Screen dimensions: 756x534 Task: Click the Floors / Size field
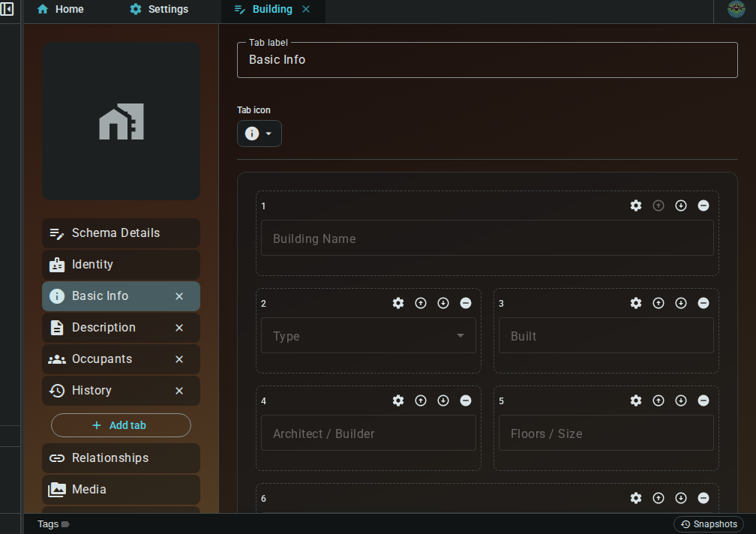pos(606,433)
